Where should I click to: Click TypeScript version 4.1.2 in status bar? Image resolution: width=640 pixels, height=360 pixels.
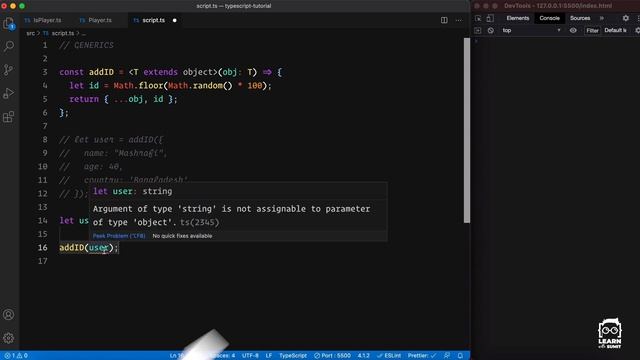click(364, 356)
